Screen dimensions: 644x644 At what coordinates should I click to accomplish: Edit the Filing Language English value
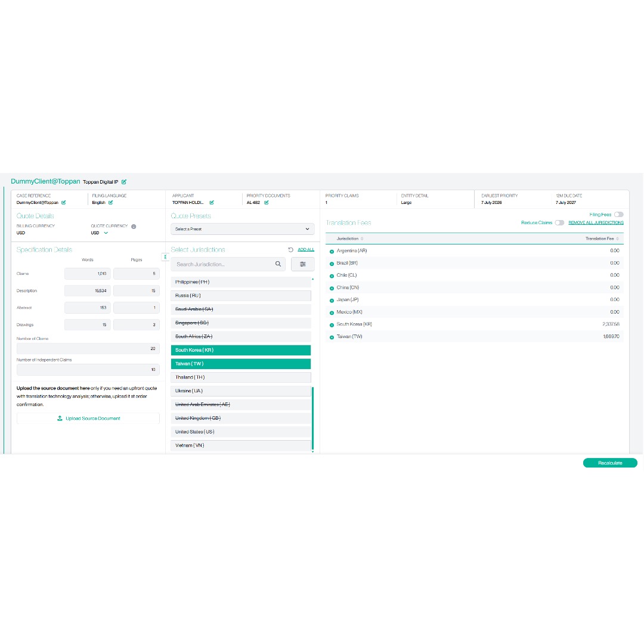click(x=110, y=203)
